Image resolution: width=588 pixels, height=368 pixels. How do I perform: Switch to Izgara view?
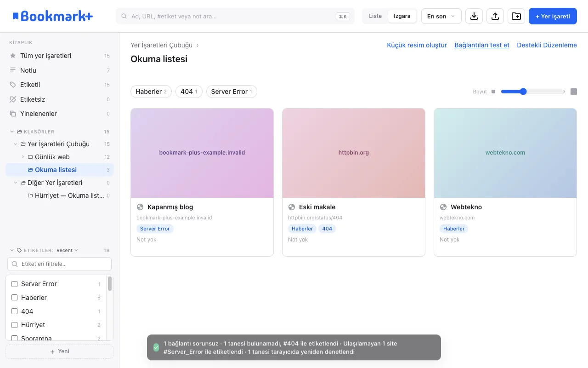pos(402,16)
